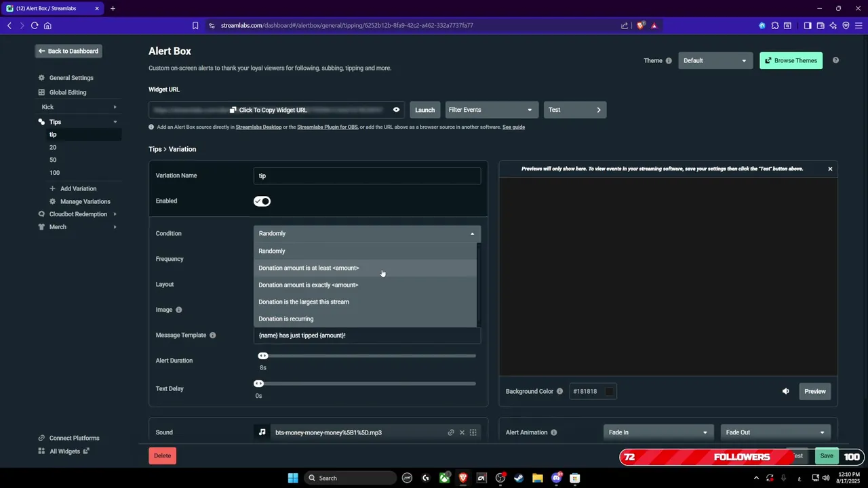Click the Brave Shields icon in address bar

point(641,26)
